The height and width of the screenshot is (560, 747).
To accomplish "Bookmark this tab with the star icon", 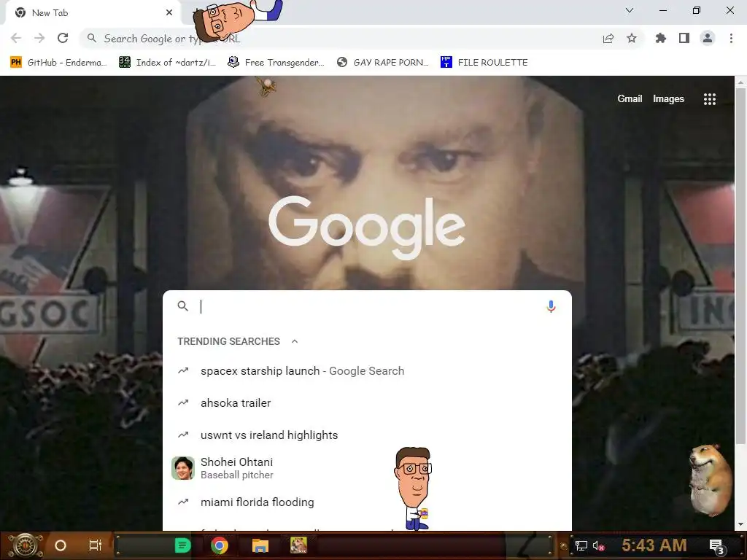I will coord(632,38).
